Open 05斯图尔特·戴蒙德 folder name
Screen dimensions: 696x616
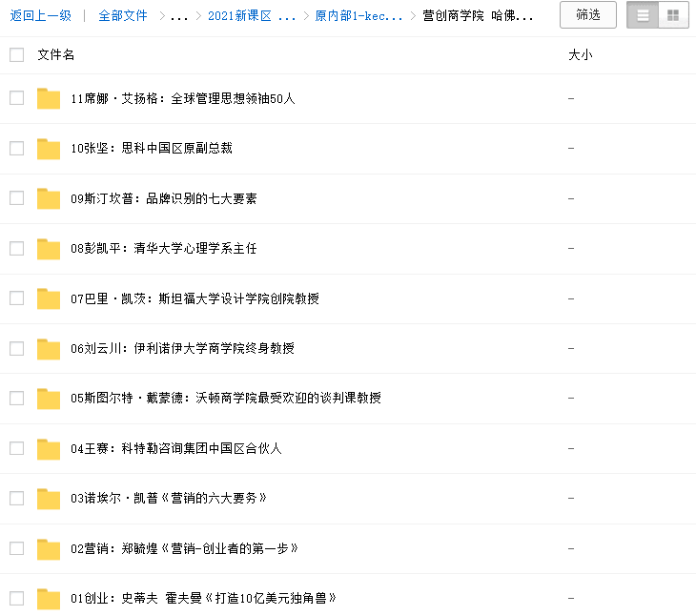point(226,398)
